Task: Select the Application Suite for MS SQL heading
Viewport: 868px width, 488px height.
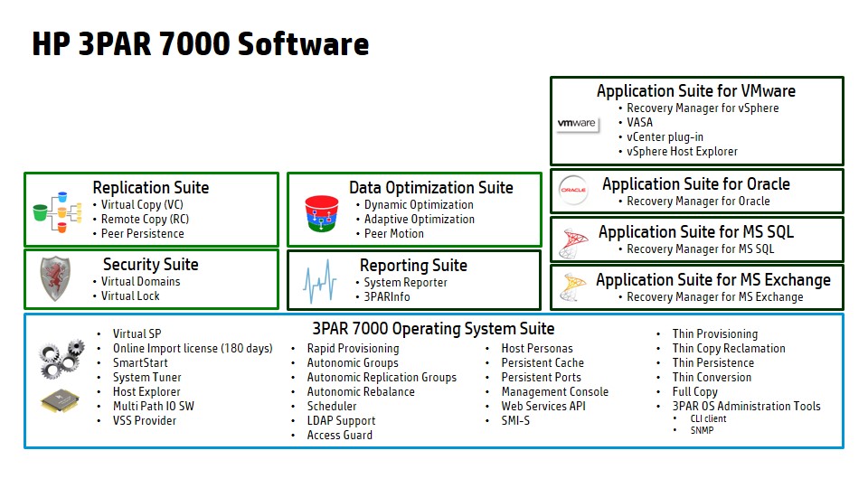Action: click(696, 232)
